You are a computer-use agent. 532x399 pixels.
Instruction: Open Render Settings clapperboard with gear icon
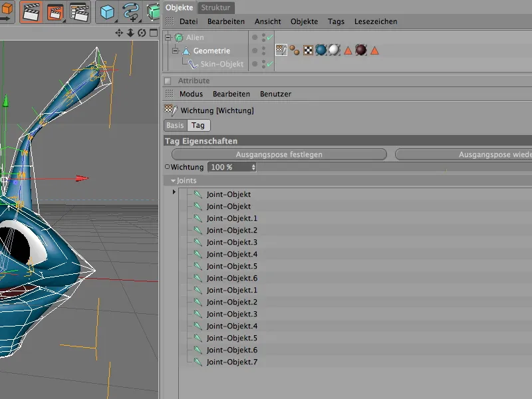coord(79,12)
